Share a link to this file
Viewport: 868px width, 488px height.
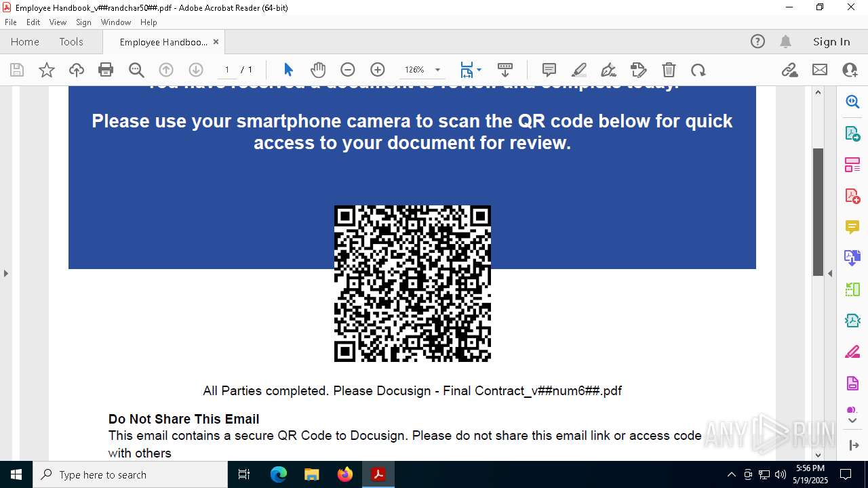[790, 70]
